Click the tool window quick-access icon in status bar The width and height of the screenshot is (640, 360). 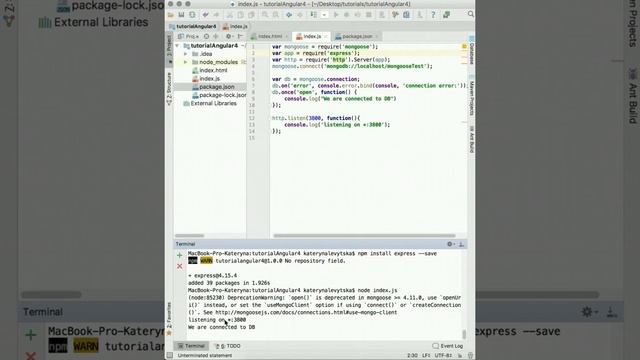click(170, 356)
